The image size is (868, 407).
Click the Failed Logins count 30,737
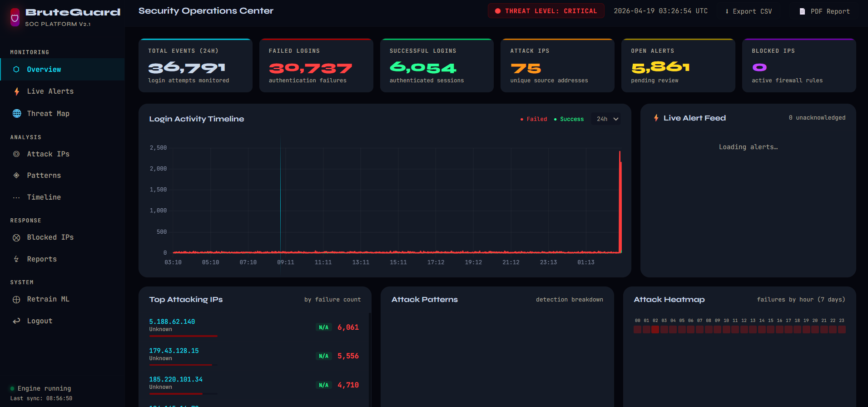click(x=311, y=68)
